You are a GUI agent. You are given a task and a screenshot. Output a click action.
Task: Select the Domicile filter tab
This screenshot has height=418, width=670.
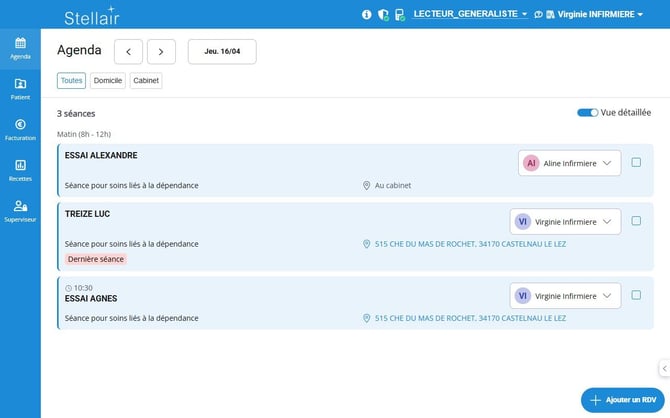[108, 81]
